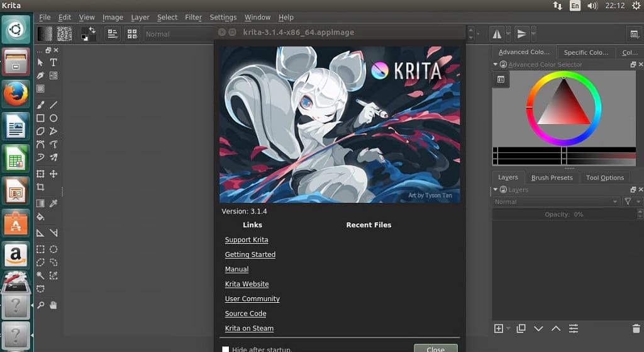The image size is (644, 352).
Task: Select the Freehand Brush tool
Action: (x=40, y=105)
